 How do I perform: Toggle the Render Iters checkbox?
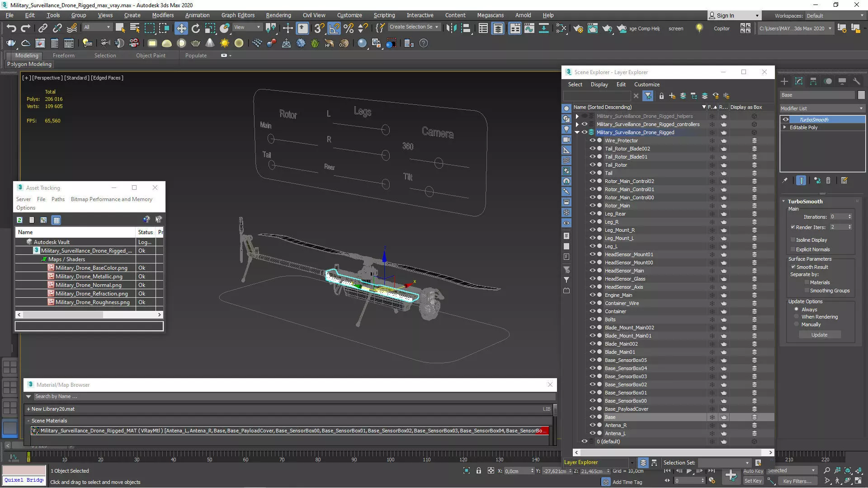click(793, 227)
